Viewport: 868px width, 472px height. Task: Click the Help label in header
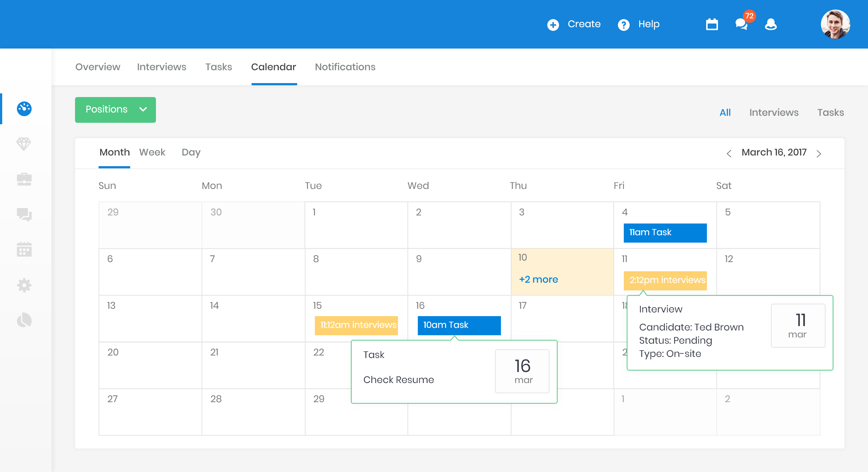pos(649,24)
